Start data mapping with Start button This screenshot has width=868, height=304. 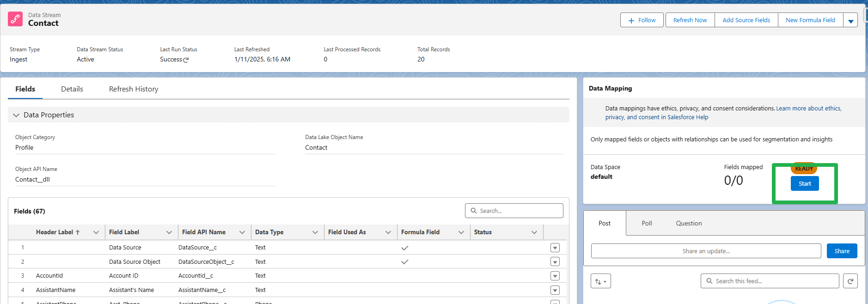coord(805,183)
